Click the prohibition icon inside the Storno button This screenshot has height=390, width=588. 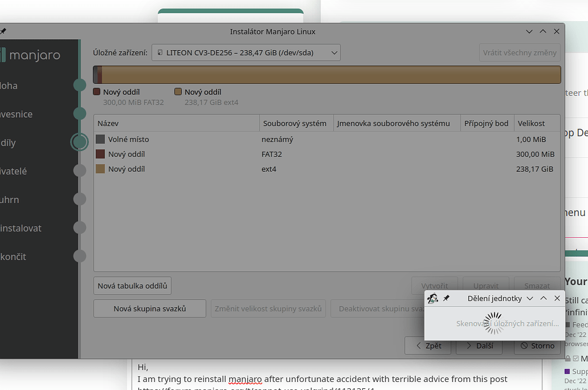pos(523,346)
